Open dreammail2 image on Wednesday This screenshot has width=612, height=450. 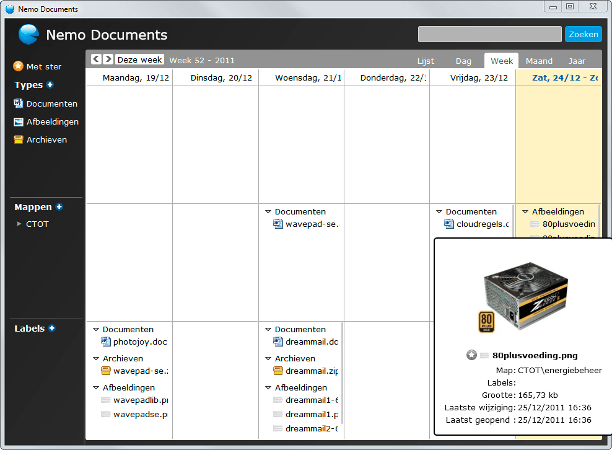(x=311, y=429)
